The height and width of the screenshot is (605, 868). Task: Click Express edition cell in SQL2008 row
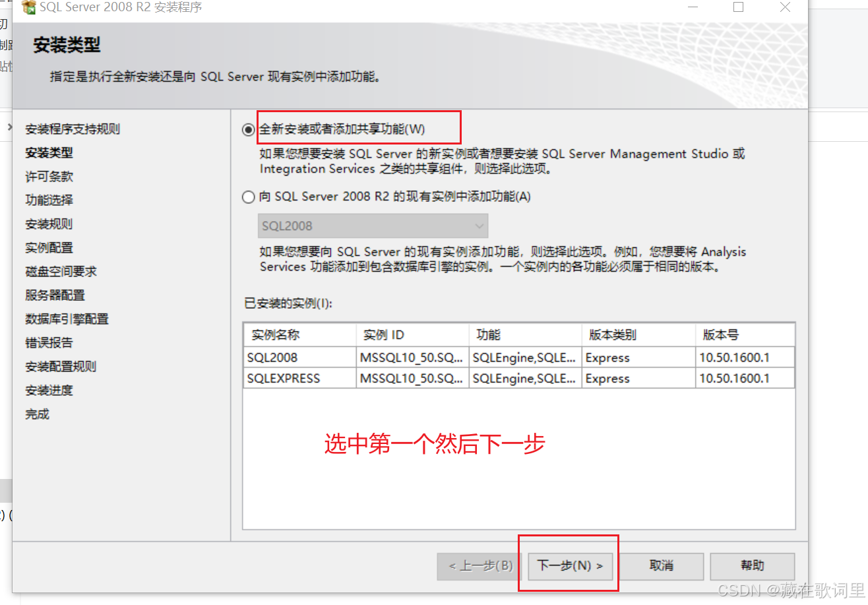[x=638, y=358]
